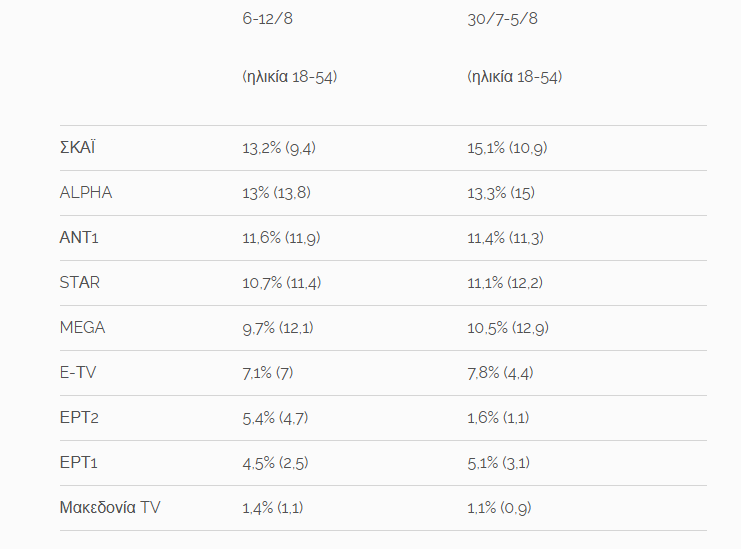The image size is (741, 549).
Task: Click the ΣΚΑΪ channel name
Action: (x=78, y=148)
